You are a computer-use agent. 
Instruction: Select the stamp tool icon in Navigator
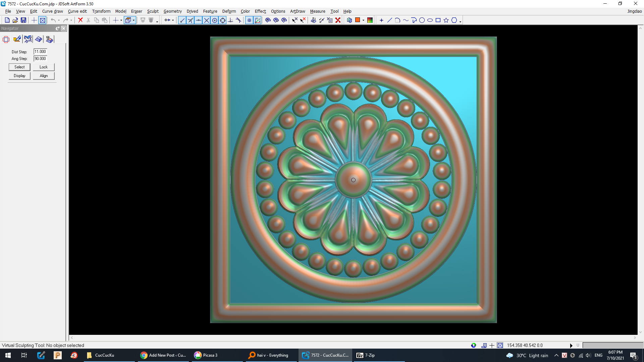(x=49, y=39)
